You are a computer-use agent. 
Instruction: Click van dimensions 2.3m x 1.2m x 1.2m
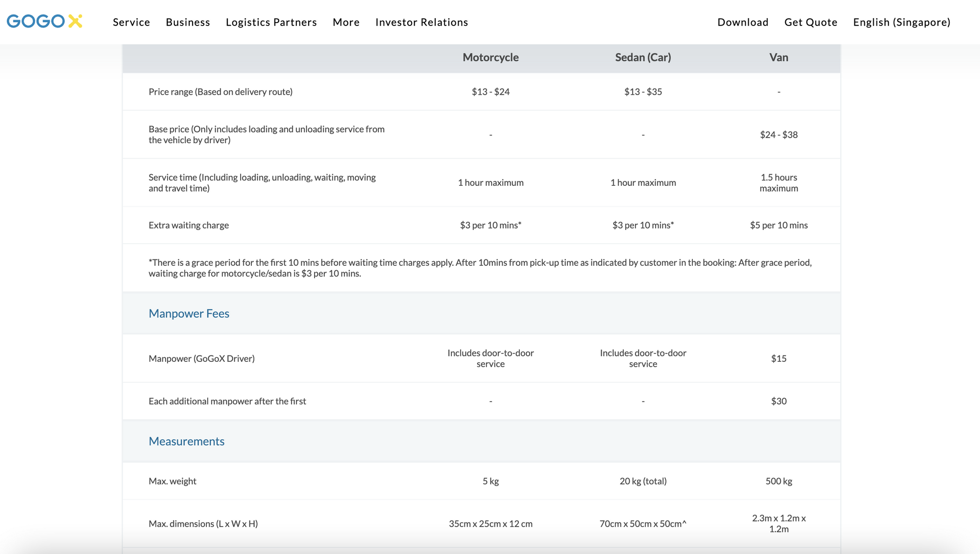[779, 524]
